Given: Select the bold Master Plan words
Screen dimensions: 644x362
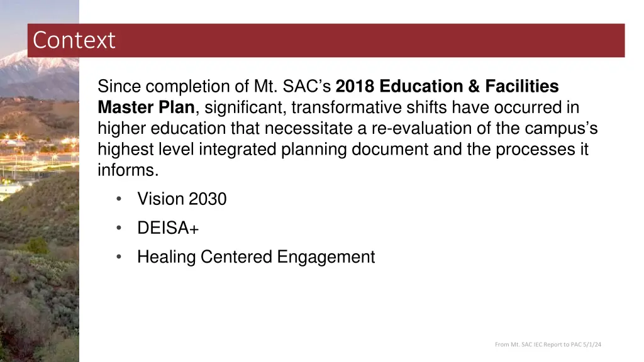Looking at the screenshot, I should [x=146, y=107].
